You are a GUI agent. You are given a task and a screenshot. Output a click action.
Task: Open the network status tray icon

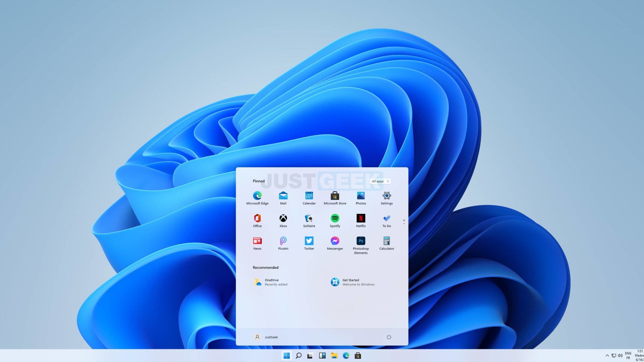pyautogui.click(x=613, y=356)
